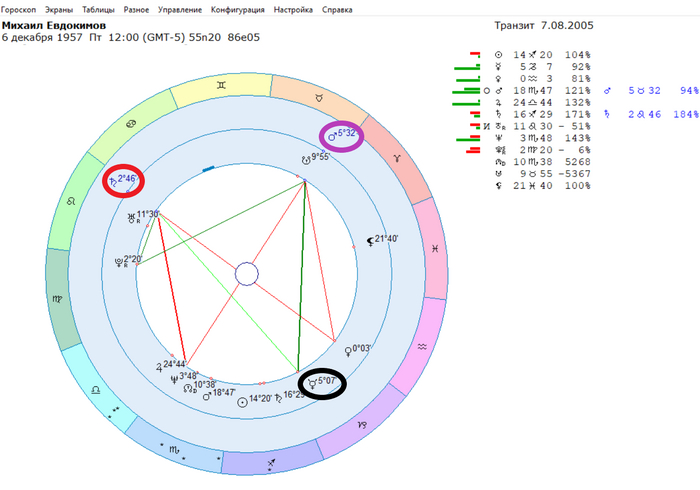Open the Таблицы menu
The image size is (700, 490).
(98, 9)
